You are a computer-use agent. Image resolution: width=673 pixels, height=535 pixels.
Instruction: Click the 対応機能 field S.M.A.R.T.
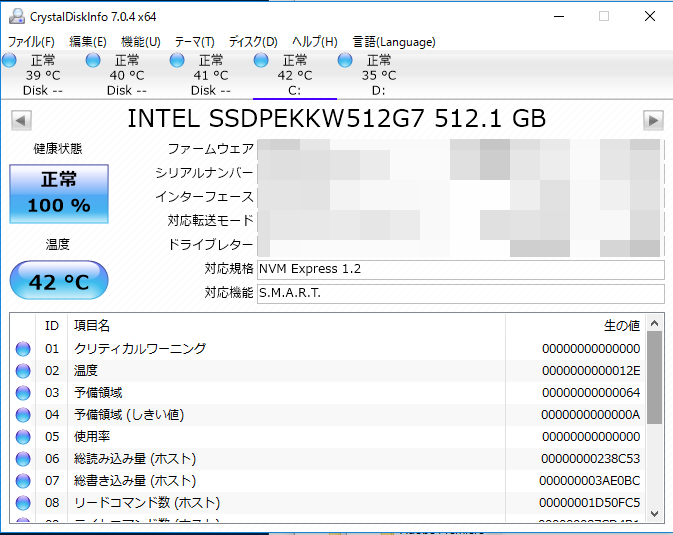(461, 293)
